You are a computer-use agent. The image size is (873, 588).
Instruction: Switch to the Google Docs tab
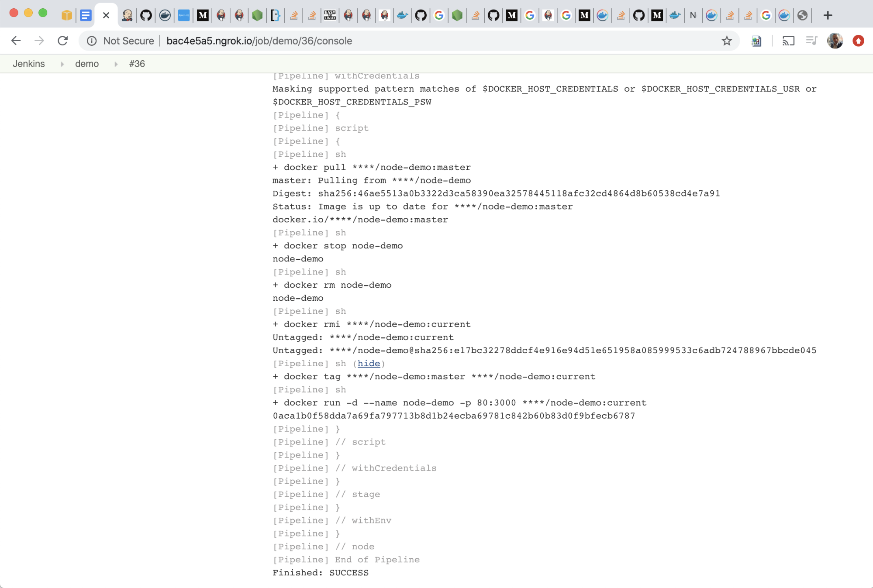[86, 16]
